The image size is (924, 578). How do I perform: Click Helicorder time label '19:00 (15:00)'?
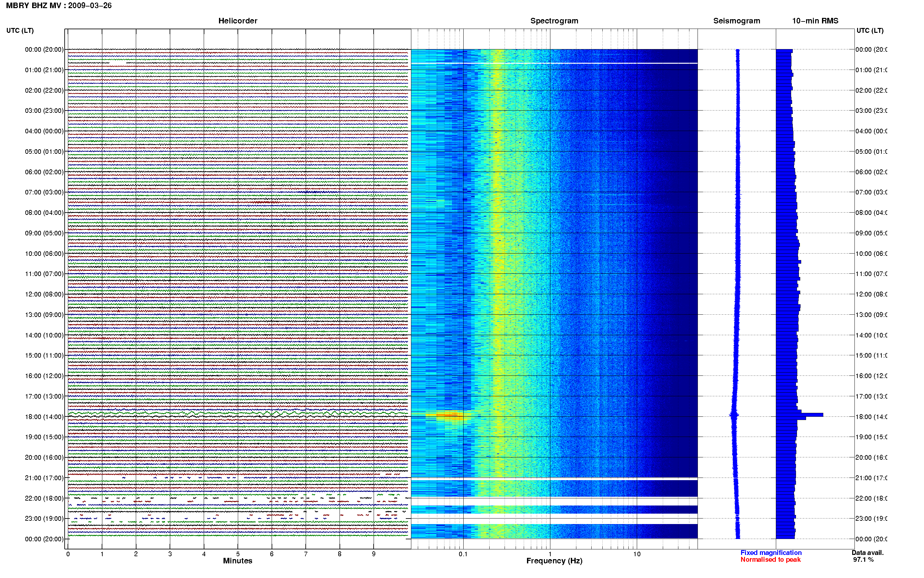tap(44, 437)
